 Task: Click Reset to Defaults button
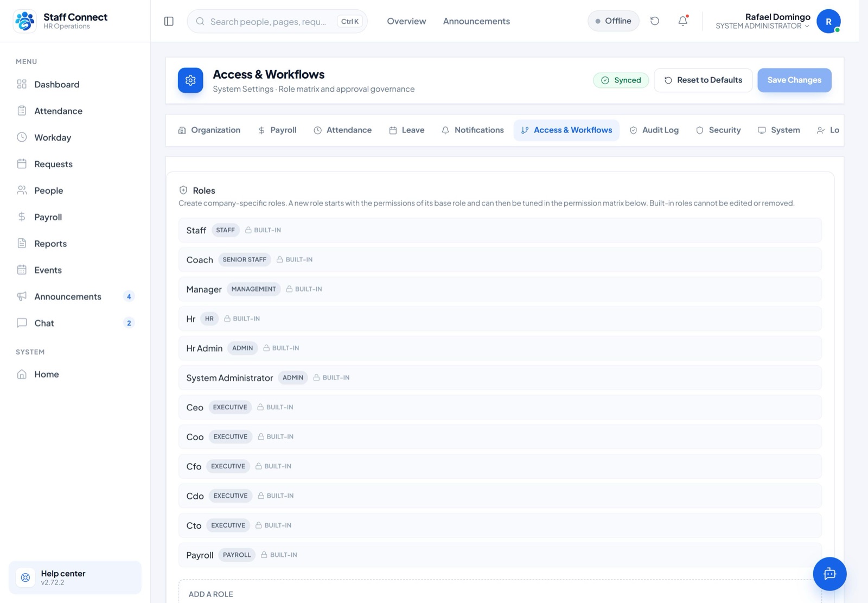(x=703, y=80)
